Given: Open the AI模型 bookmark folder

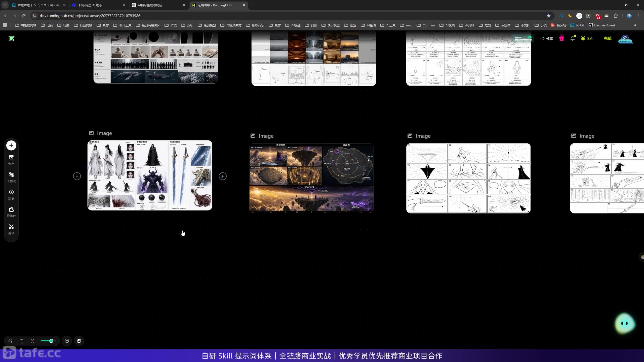Looking at the screenshot, I should click(293, 25).
